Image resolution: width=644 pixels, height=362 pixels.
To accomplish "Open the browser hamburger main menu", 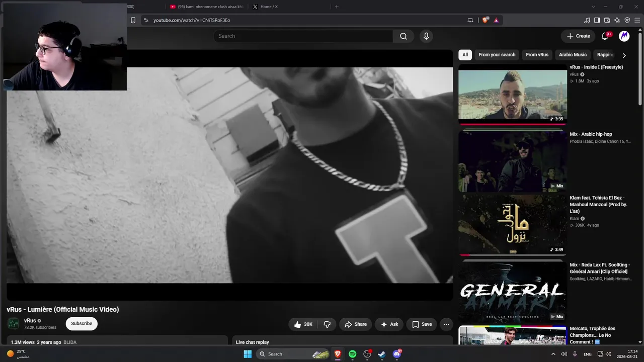I will pyautogui.click(x=637, y=20).
